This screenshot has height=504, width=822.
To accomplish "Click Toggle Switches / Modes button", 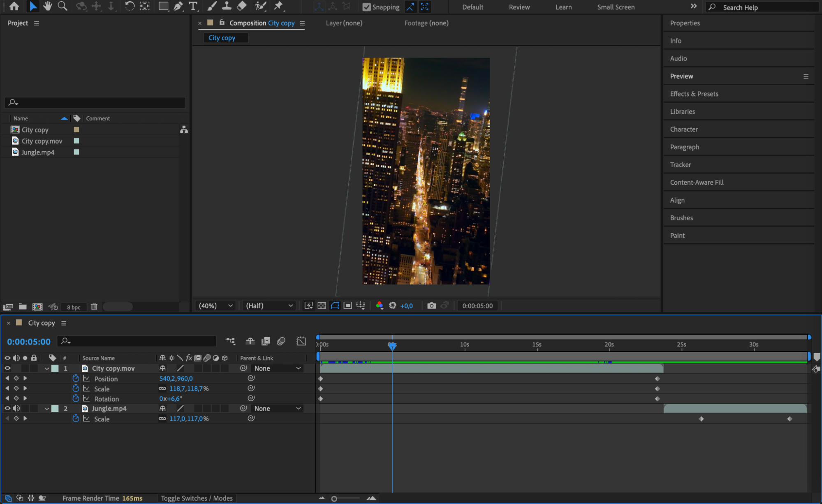I will 197,498.
